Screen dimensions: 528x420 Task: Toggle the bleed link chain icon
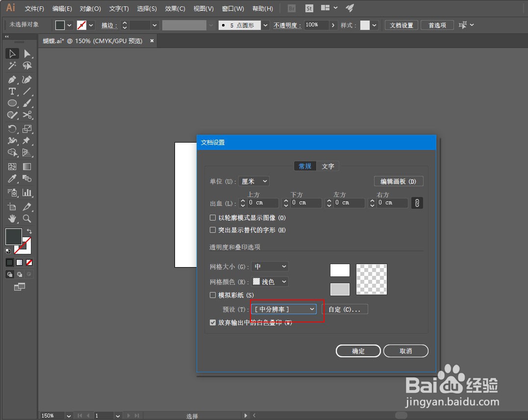pos(417,203)
